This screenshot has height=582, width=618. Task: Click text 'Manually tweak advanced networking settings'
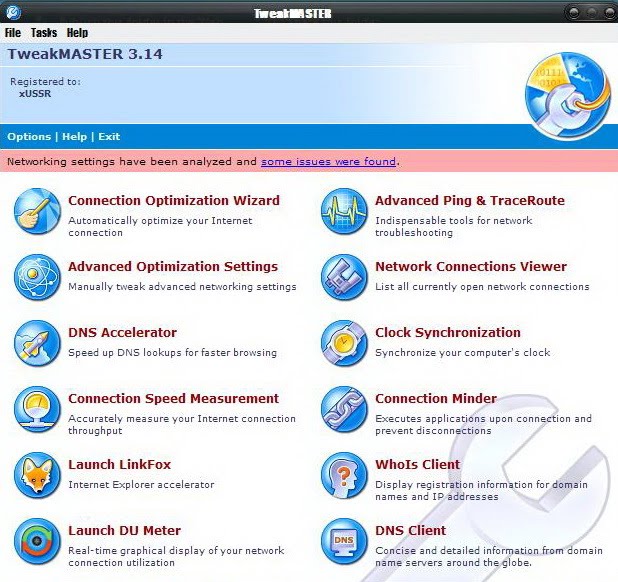click(182, 287)
